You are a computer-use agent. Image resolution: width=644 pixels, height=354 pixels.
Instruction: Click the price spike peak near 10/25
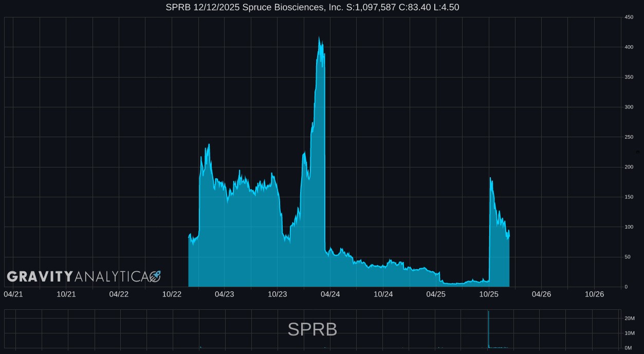coord(490,178)
